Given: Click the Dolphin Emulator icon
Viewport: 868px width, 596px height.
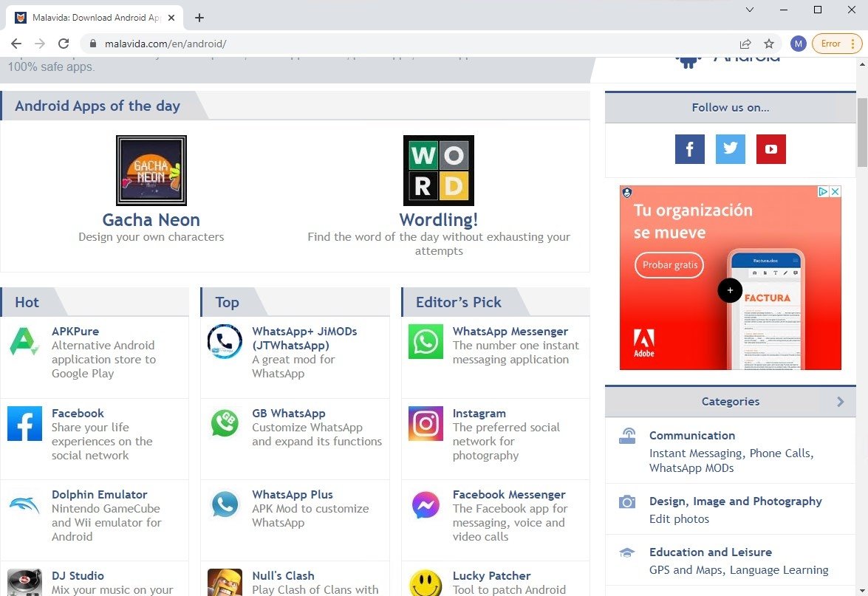Looking at the screenshot, I should 24,504.
